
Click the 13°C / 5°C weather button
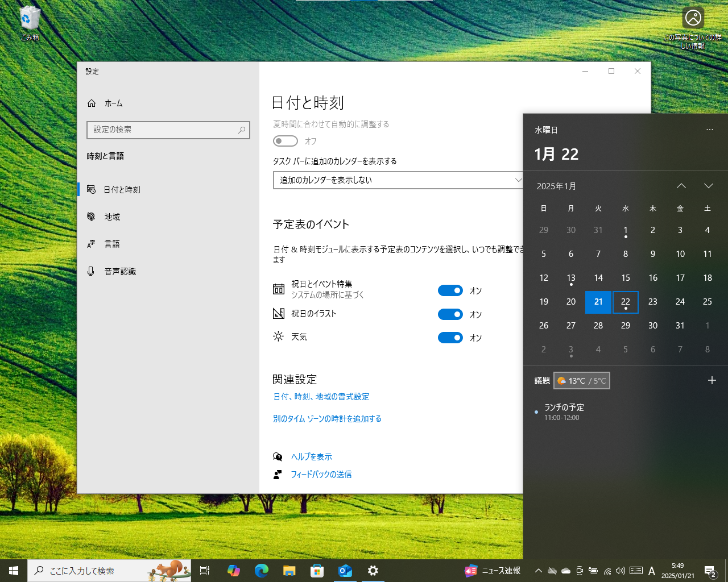582,381
